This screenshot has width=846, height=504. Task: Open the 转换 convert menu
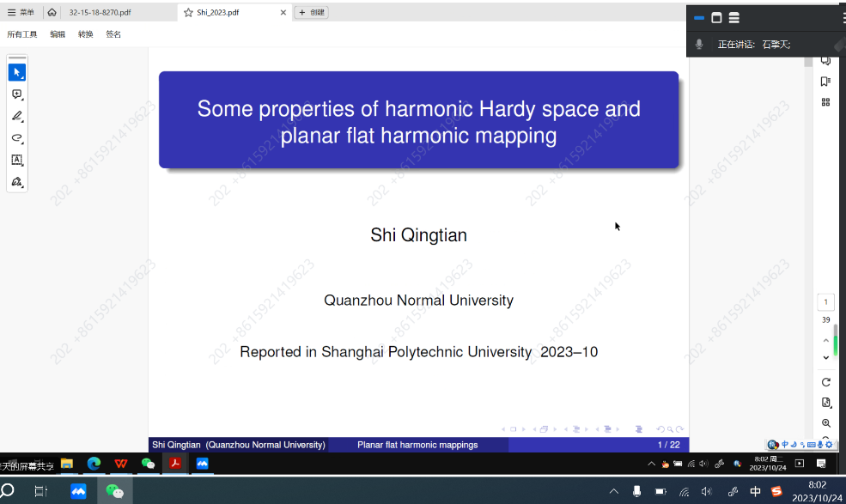(x=85, y=34)
